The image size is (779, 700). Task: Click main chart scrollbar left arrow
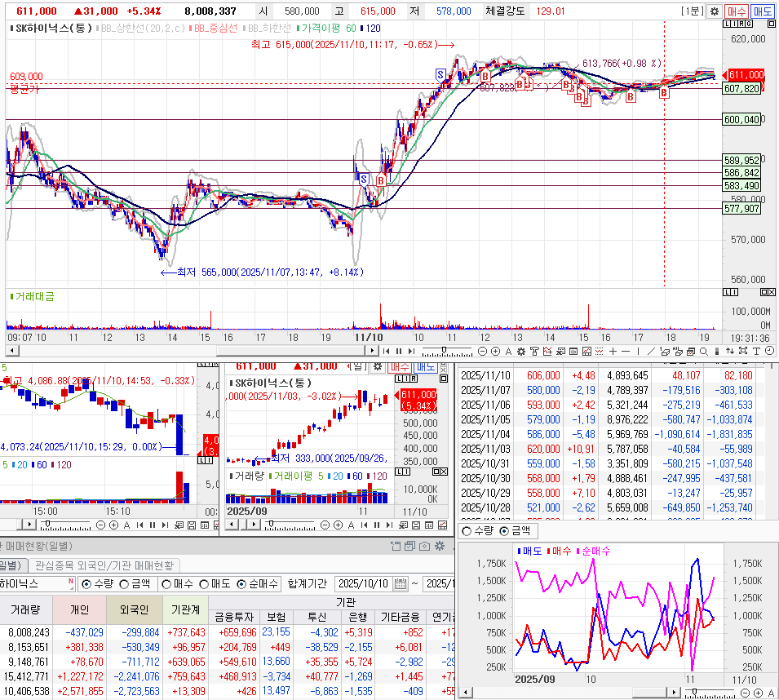(12, 351)
